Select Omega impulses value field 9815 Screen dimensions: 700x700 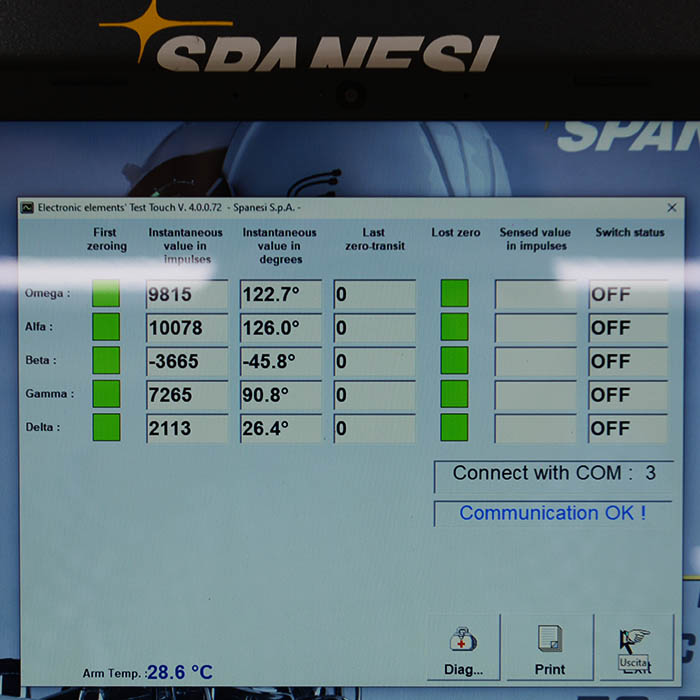pyautogui.click(x=187, y=295)
